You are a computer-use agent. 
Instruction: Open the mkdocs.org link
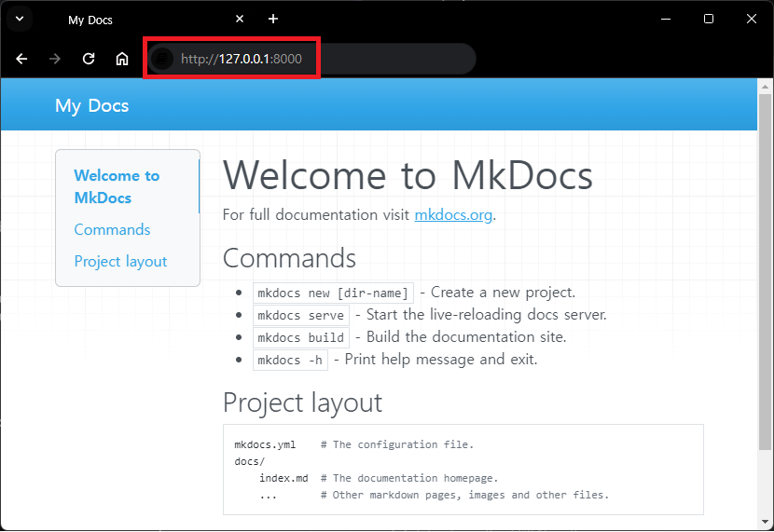pyautogui.click(x=453, y=215)
